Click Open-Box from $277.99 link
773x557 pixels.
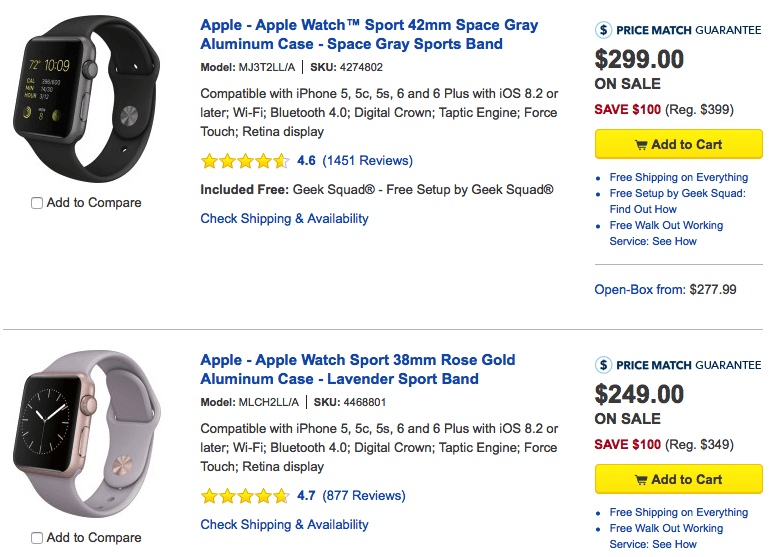[665, 290]
